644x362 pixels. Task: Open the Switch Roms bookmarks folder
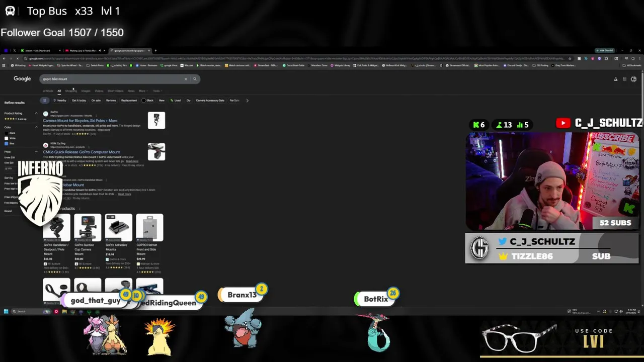click(95, 65)
